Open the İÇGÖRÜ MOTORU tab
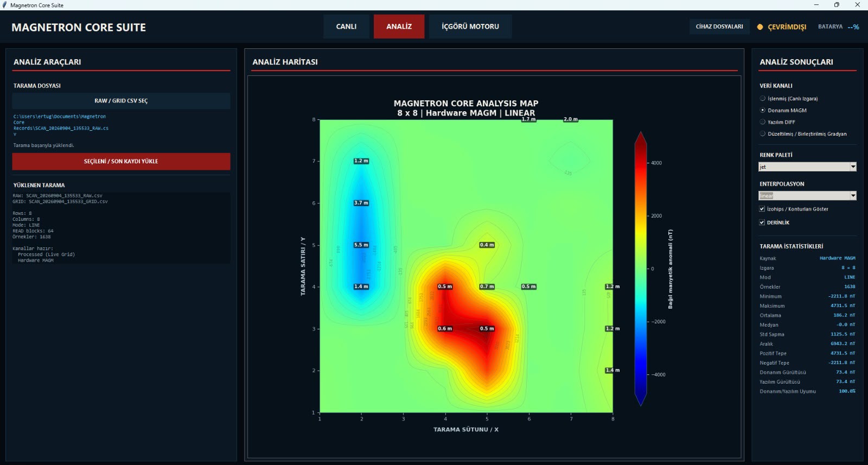 (470, 27)
